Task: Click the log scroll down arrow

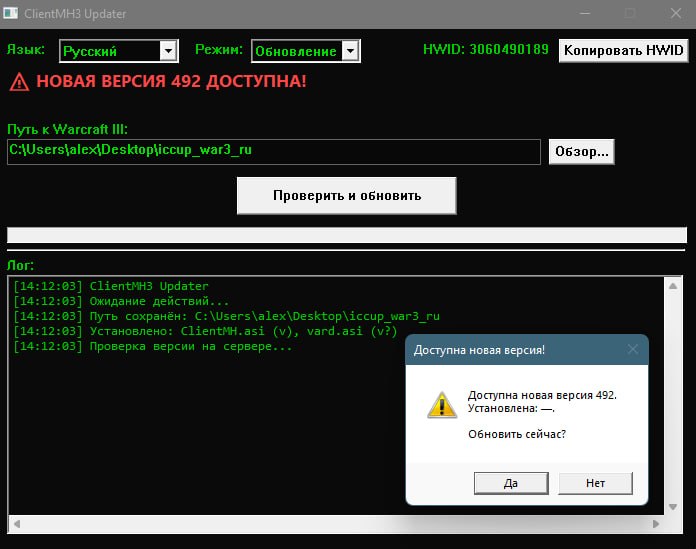Action: [x=673, y=507]
